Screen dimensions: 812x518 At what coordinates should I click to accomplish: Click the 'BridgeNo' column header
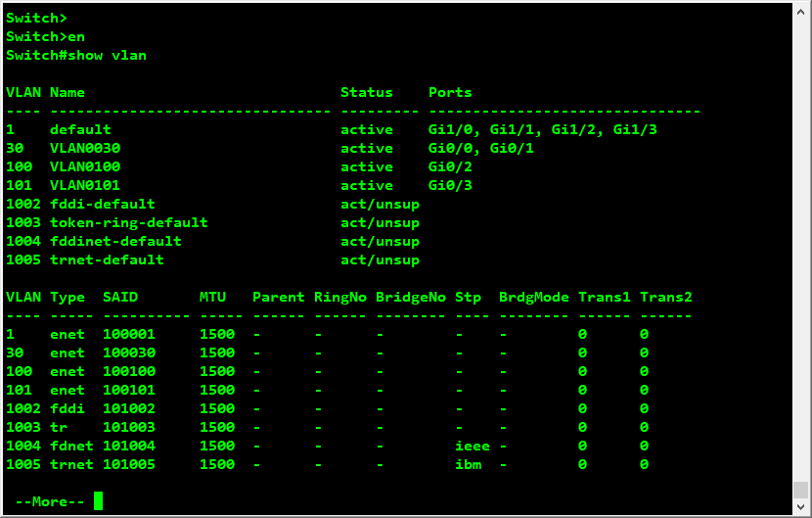pos(411,298)
